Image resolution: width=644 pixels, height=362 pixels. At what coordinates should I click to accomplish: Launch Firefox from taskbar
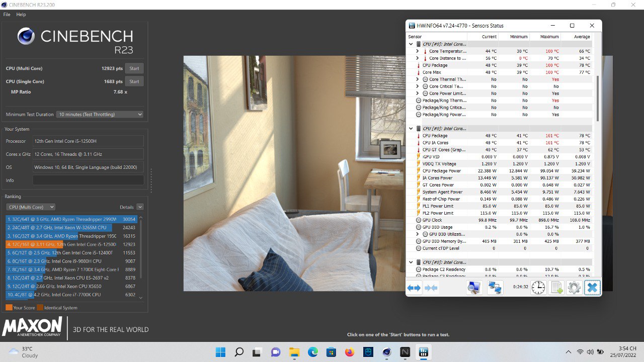(x=350, y=352)
